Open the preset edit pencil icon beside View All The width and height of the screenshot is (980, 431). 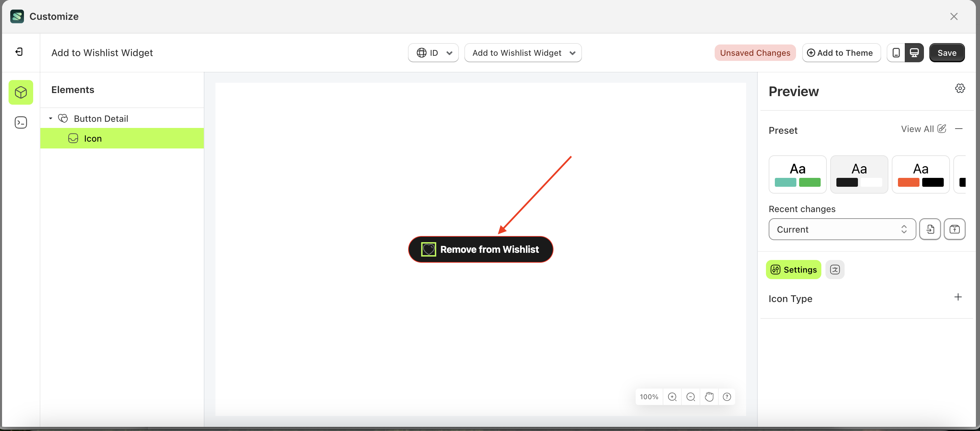click(x=942, y=129)
